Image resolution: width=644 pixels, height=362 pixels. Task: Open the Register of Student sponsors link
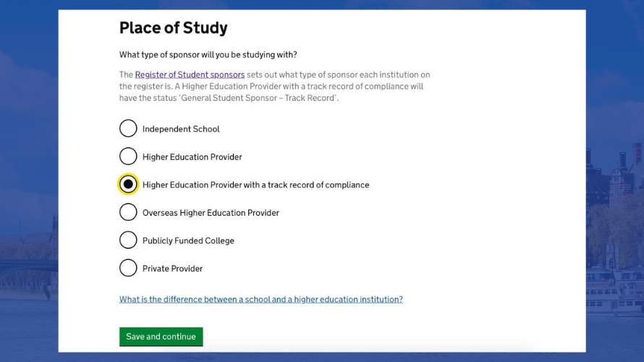190,75
